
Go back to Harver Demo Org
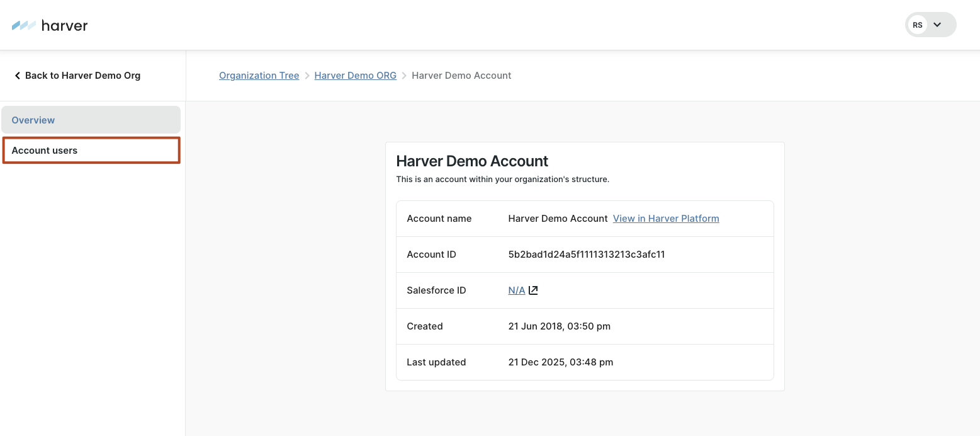click(x=82, y=76)
